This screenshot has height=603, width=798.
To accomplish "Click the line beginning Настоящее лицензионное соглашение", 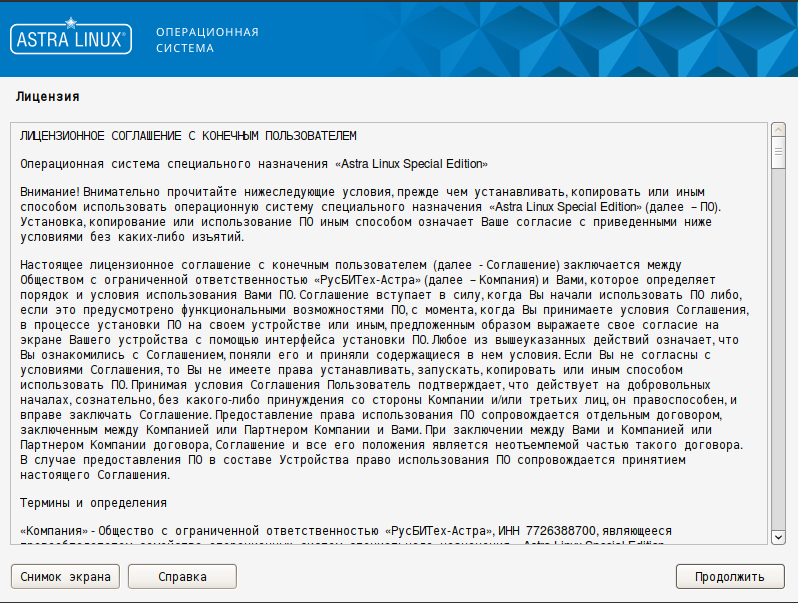I will (x=351, y=265).
